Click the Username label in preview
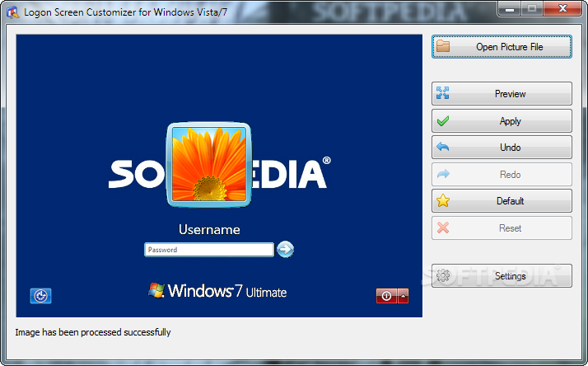The width and height of the screenshot is (588, 366). pyautogui.click(x=209, y=230)
